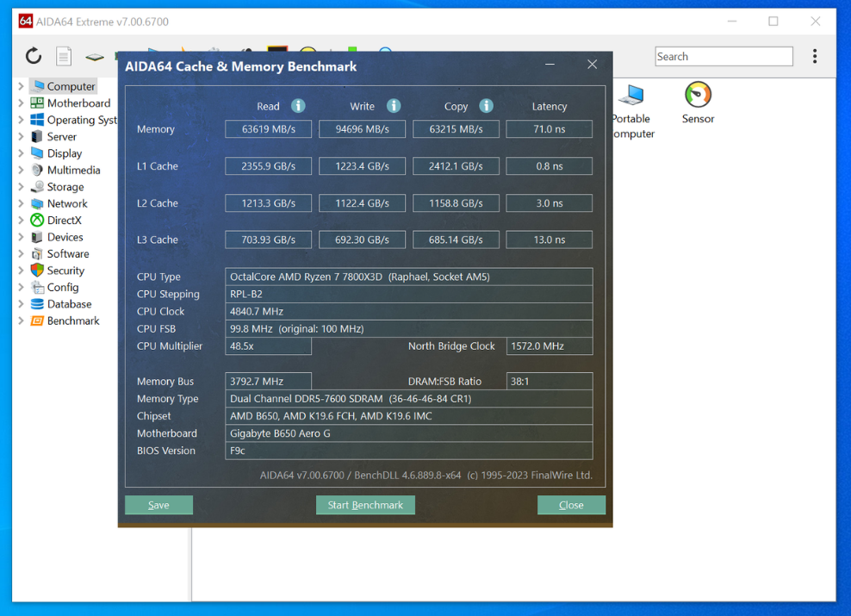Click Memory Bus value 3792.7 MHz
Viewport: 851px width, 616px height.
click(268, 381)
